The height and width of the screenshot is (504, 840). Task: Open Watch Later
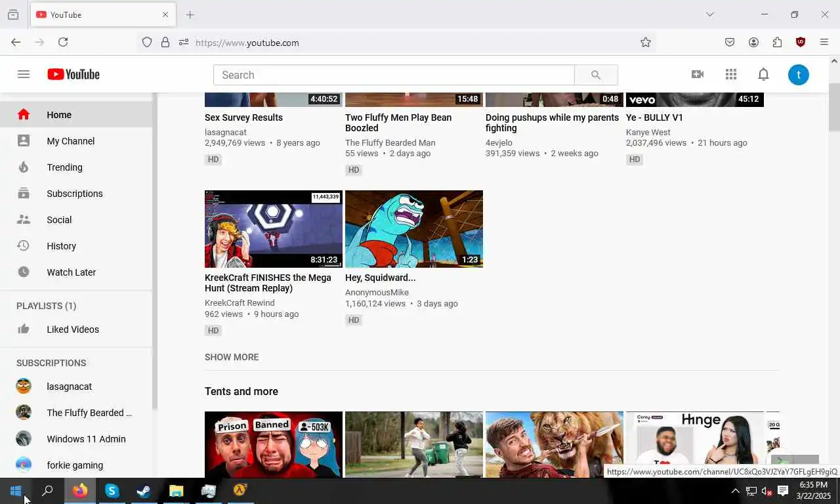(x=76, y=272)
